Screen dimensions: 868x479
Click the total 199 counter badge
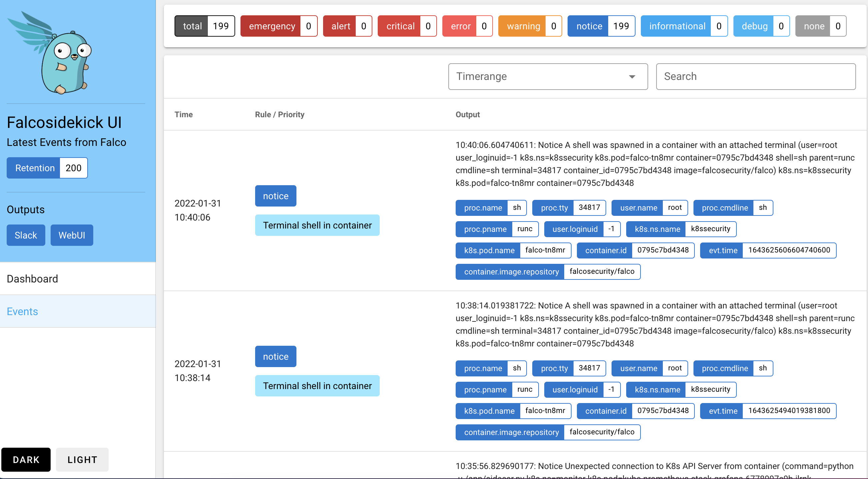205,26
